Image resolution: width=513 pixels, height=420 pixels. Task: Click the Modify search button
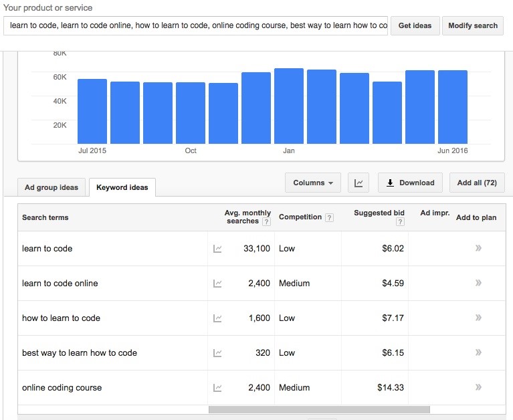pyautogui.click(x=473, y=25)
